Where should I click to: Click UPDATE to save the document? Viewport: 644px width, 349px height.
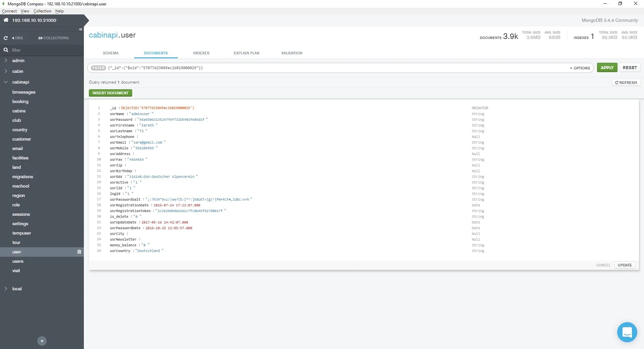[x=625, y=265]
